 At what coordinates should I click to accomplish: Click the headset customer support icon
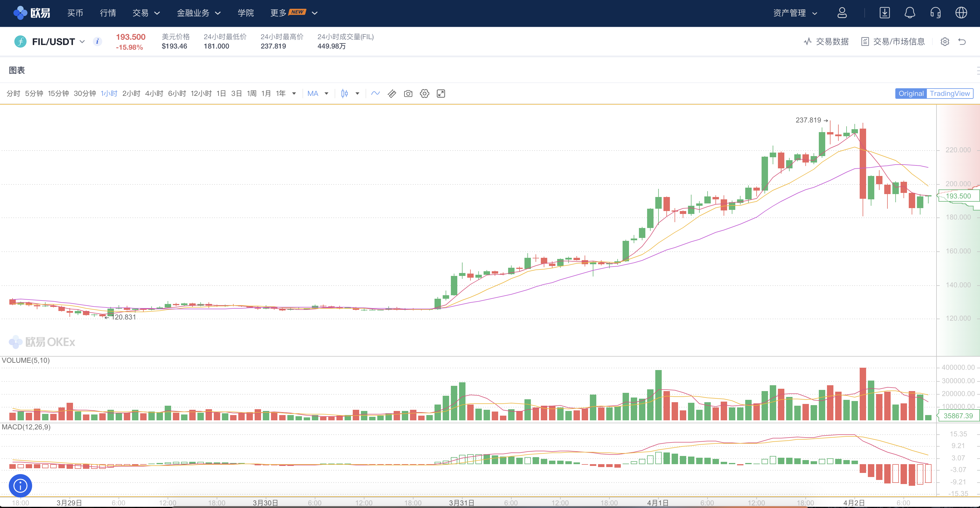pyautogui.click(x=936, y=13)
